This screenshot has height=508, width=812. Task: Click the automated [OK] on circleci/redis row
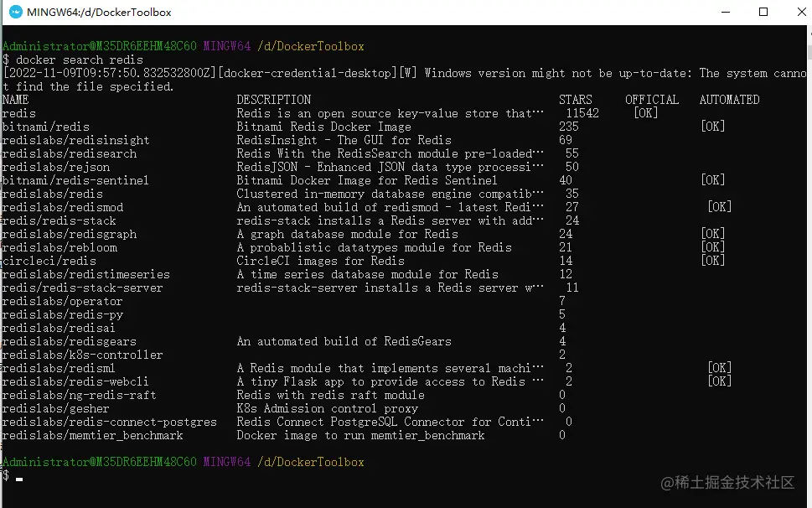coord(713,261)
